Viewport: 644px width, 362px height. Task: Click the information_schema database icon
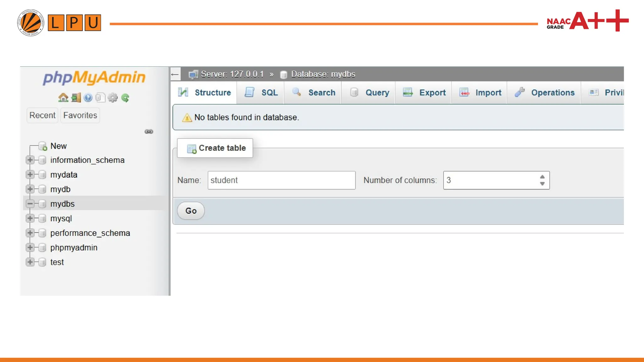point(42,160)
